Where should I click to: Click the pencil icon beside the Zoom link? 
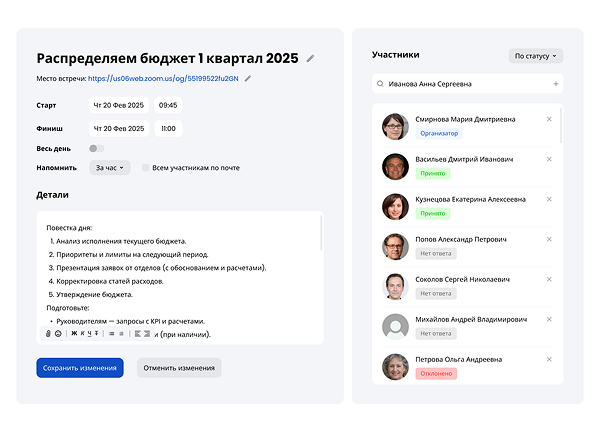[248, 78]
